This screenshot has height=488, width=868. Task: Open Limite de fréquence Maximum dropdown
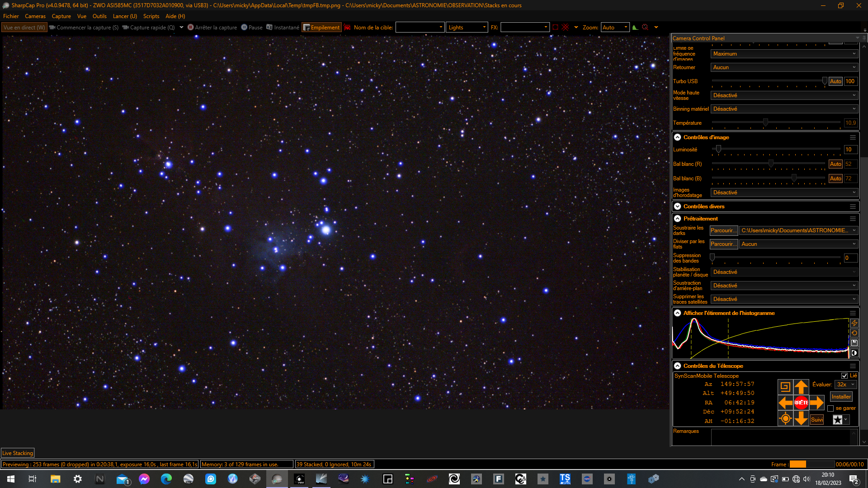point(784,54)
